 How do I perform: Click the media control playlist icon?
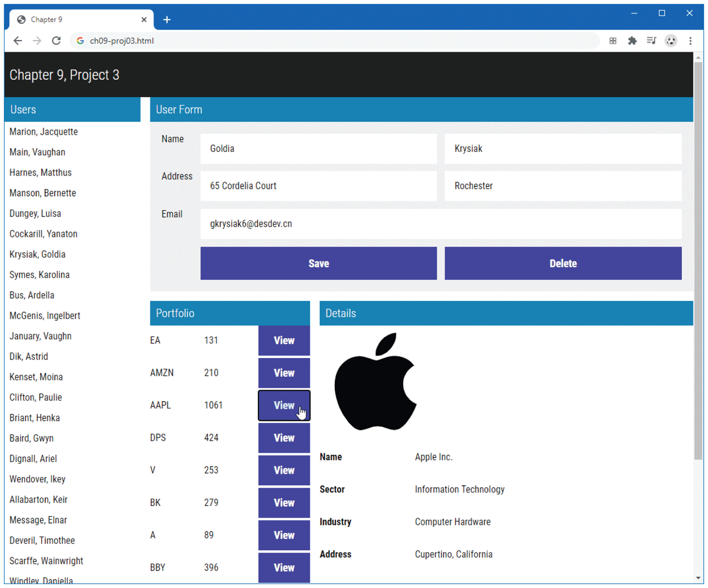click(x=651, y=41)
